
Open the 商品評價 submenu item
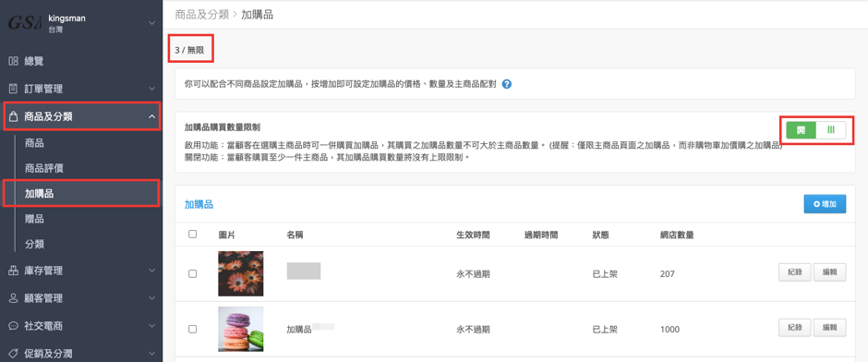[x=42, y=168]
